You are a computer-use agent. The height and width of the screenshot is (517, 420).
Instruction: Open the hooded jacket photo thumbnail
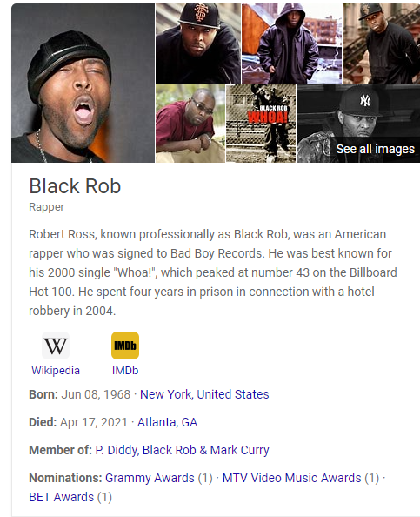tap(291, 44)
